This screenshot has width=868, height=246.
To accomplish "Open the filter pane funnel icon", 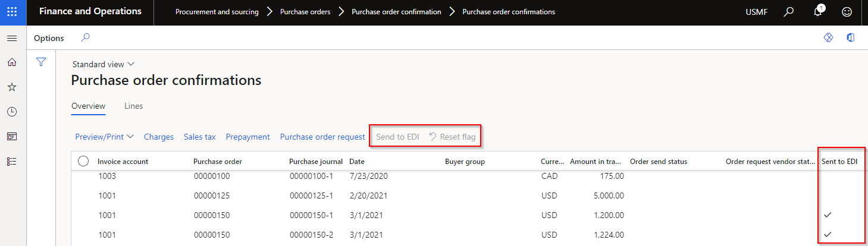I will pyautogui.click(x=41, y=62).
